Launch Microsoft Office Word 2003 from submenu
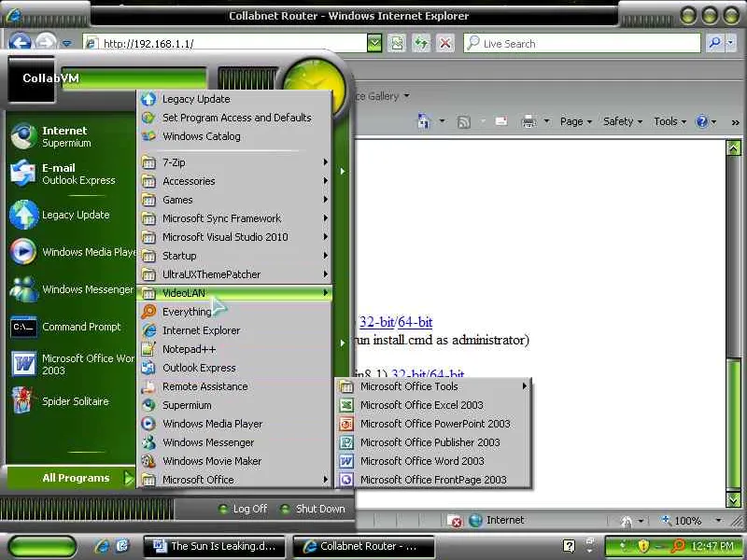Viewport: 747px width, 560px height. (x=433, y=461)
